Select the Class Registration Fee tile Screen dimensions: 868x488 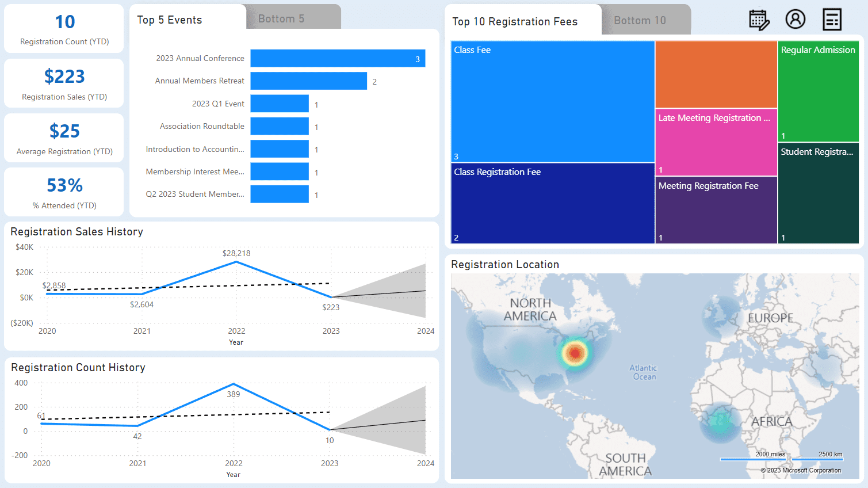552,204
